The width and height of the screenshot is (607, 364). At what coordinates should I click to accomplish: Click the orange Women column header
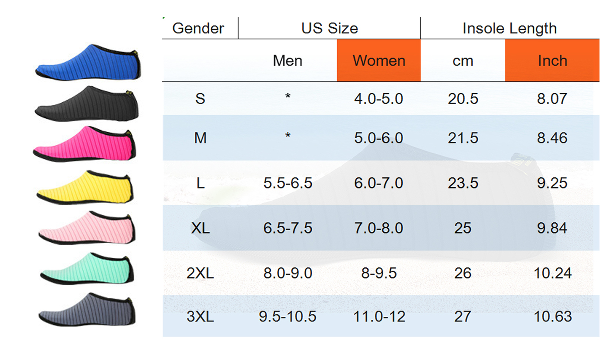(379, 61)
